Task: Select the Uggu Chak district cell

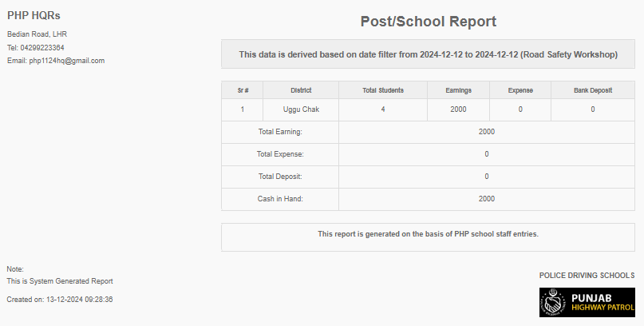Action: [x=301, y=109]
